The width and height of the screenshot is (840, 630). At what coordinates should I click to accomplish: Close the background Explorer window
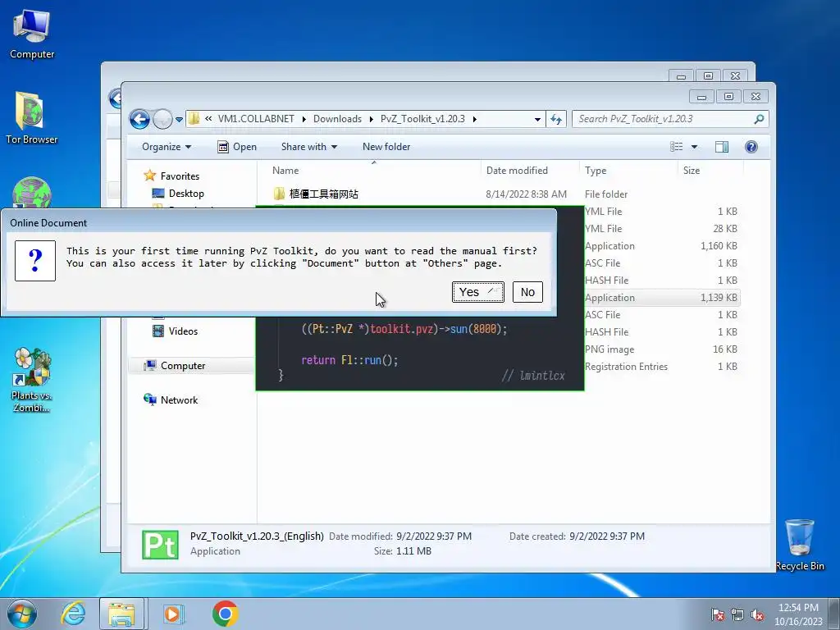click(736, 76)
